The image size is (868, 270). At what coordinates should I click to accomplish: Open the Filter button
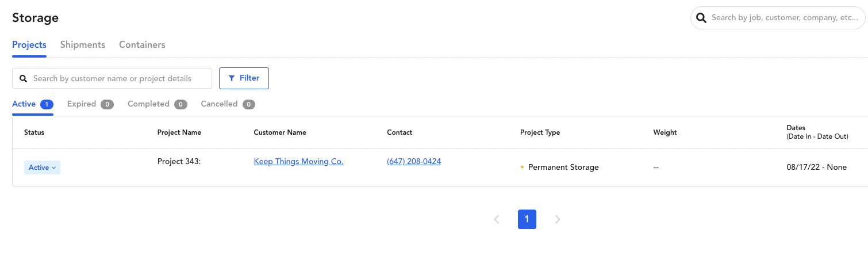(244, 78)
